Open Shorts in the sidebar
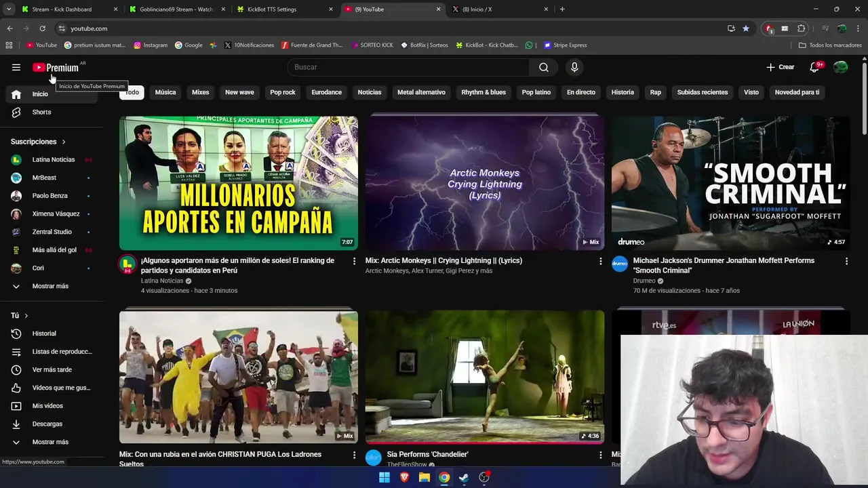The height and width of the screenshot is (488, 868). 52,112
